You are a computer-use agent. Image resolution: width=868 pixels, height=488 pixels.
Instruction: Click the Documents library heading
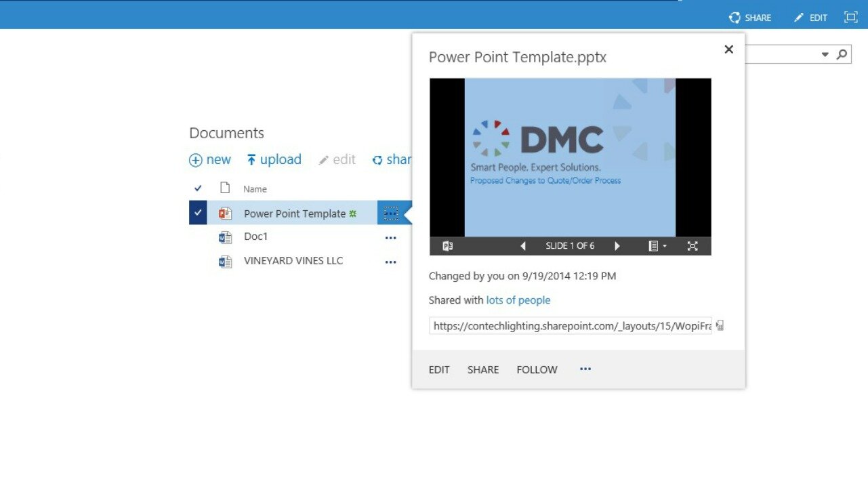[226, 133]
